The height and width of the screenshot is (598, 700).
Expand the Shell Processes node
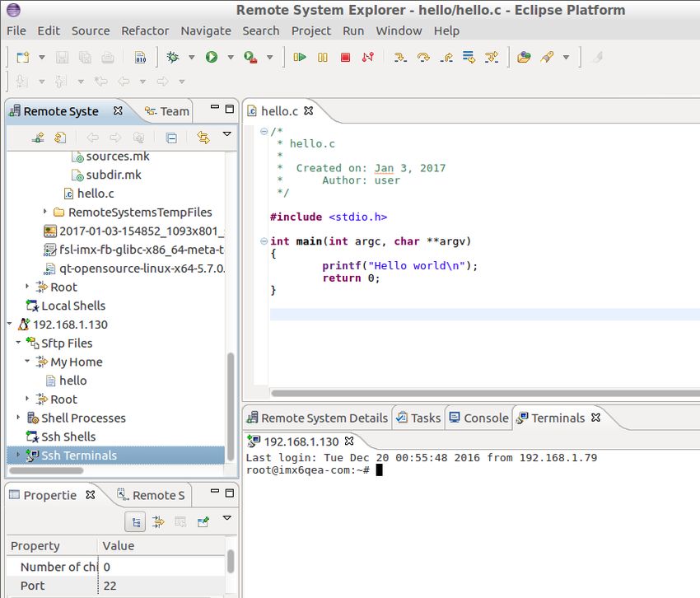[18, 417]
